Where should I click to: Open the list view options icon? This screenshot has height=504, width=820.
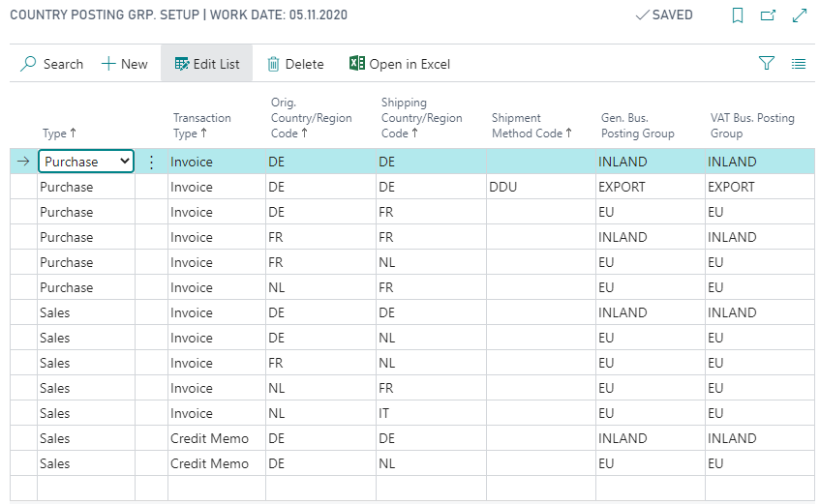tap(799, 64)
